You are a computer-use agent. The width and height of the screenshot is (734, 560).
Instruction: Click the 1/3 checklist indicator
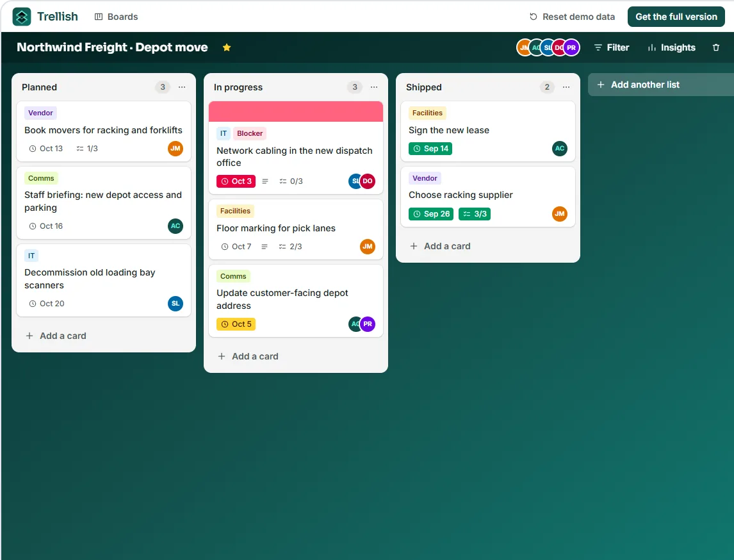tap(87, 149)
